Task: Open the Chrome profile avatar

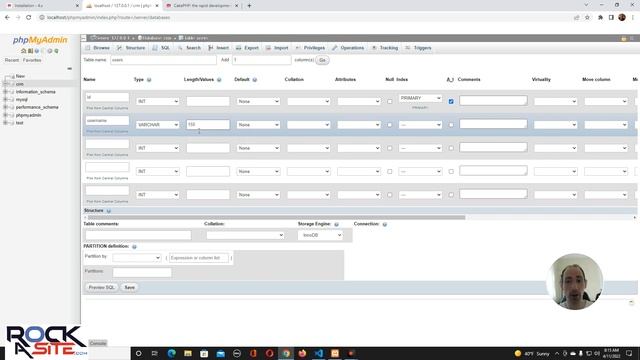Action: [x=622, y=17]
